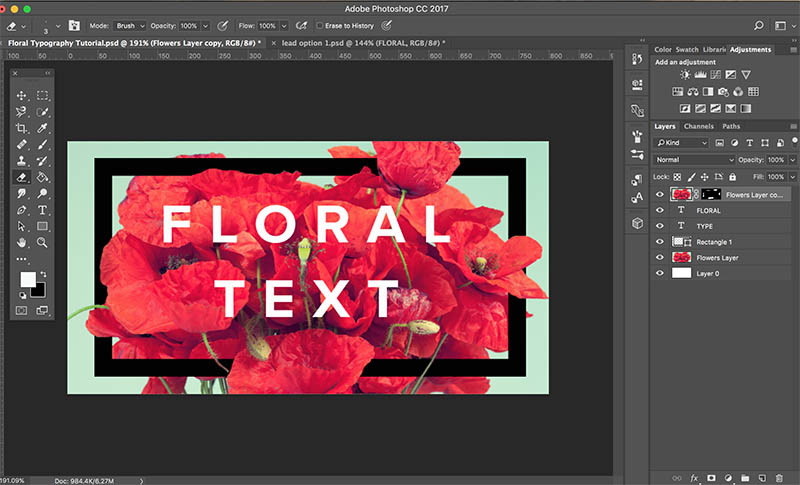The image size is (800, 485).
Task: Select the Eyedropper tool
Action: (x=42, y=128)
